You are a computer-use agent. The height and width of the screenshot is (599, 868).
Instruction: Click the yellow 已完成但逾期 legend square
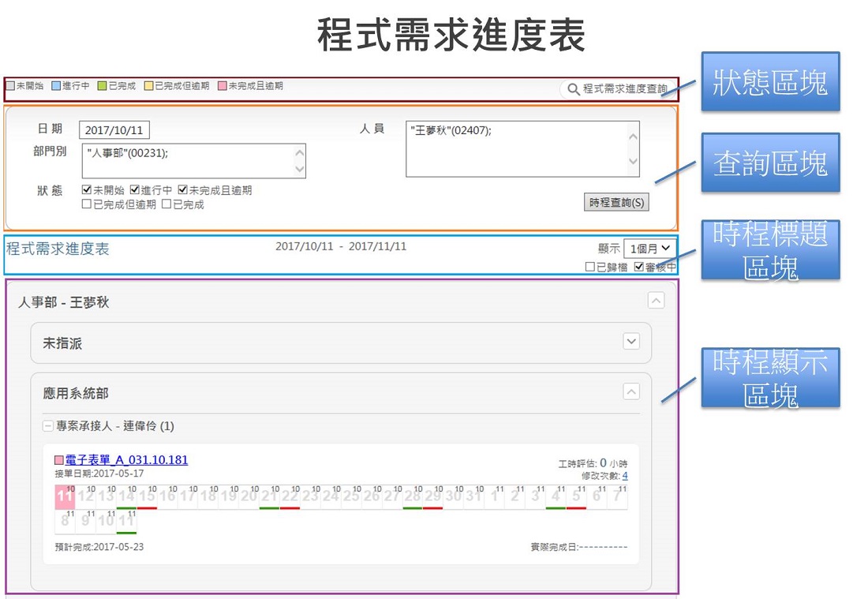point(148,86)
